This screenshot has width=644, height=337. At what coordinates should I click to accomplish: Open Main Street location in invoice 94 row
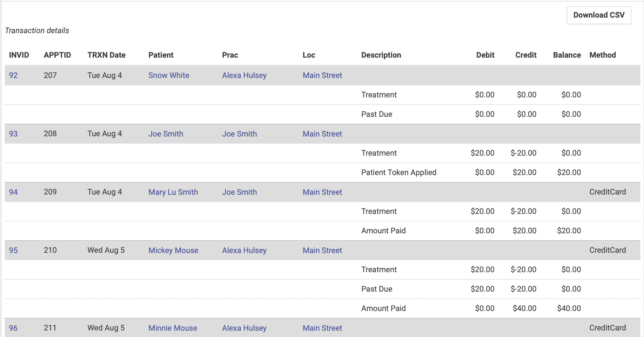coord(322,192)
